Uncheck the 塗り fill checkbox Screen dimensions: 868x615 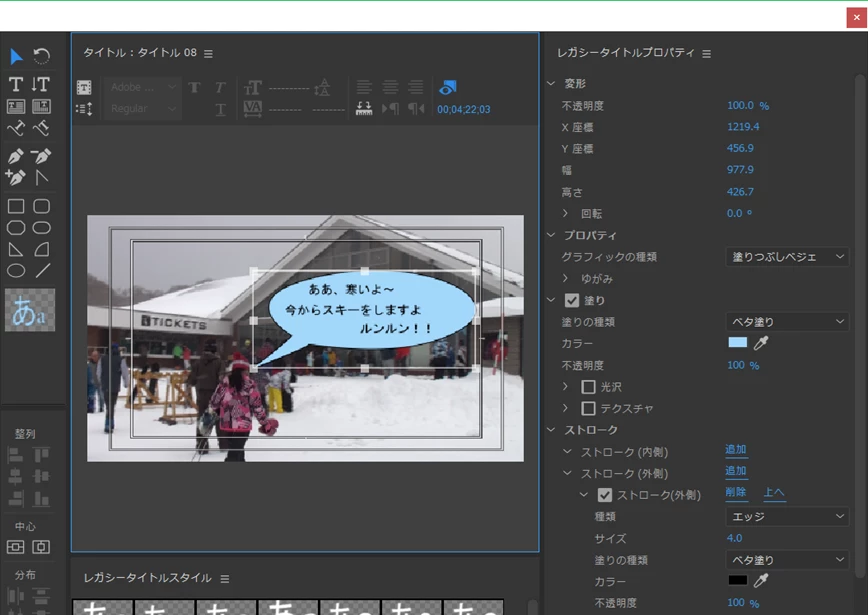pos(572,301)
